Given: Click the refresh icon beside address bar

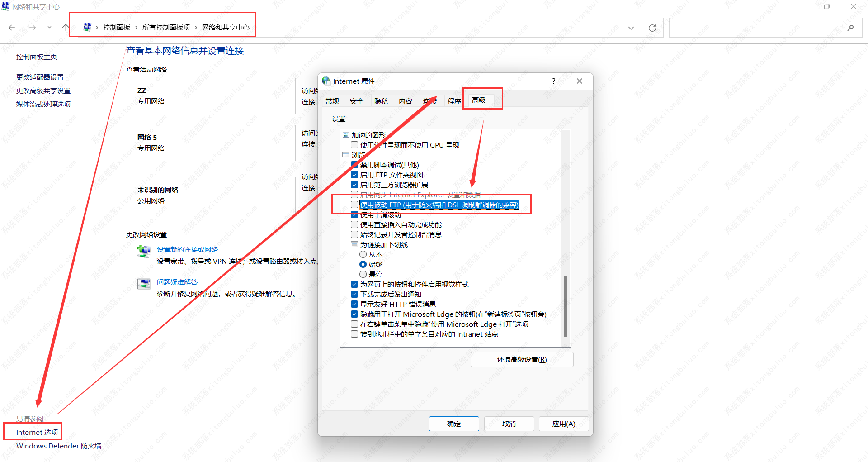Looking at the screenshot, I should coord(652,28).
